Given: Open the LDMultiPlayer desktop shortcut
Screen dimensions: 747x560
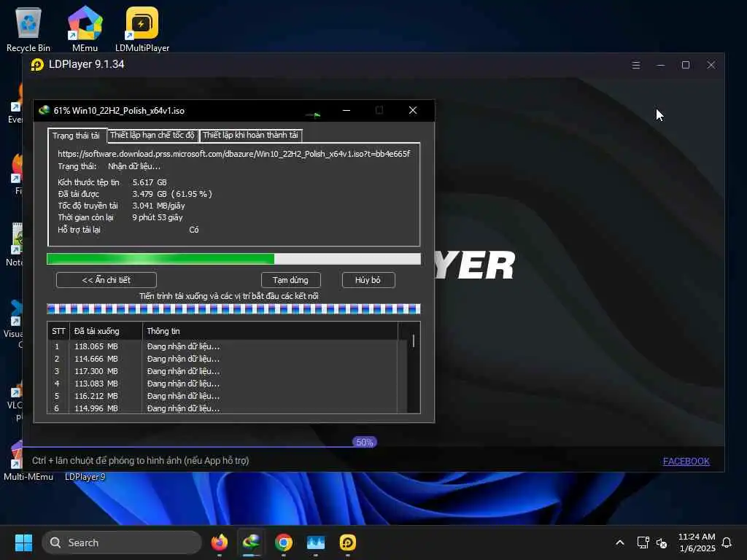Looking at the screenshot, I should (x=142, y=28).
